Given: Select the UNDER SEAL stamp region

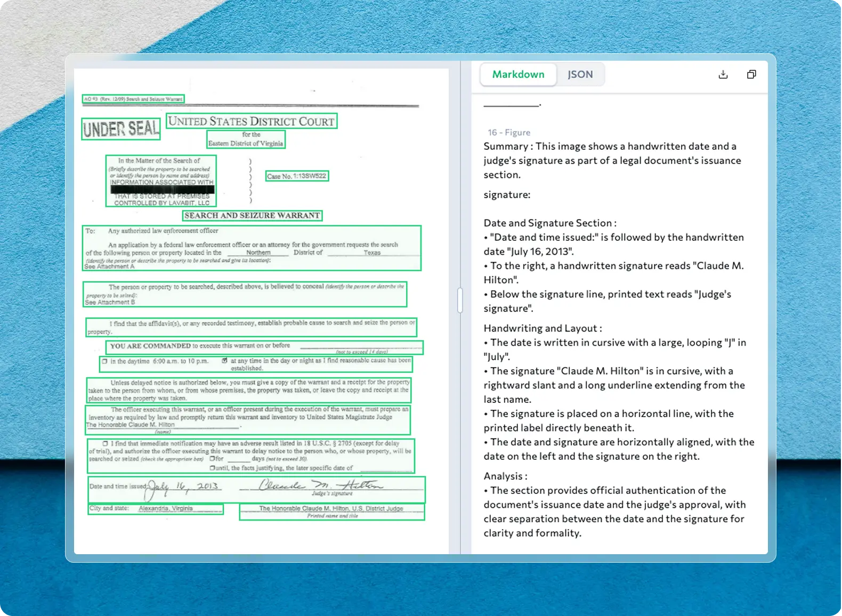Looking at the screenshot, I should [121, 129].
